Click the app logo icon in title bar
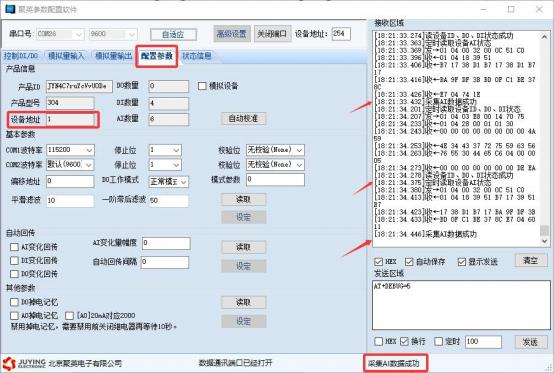This screenshot has width=554, height=373. tap(10, 9)
